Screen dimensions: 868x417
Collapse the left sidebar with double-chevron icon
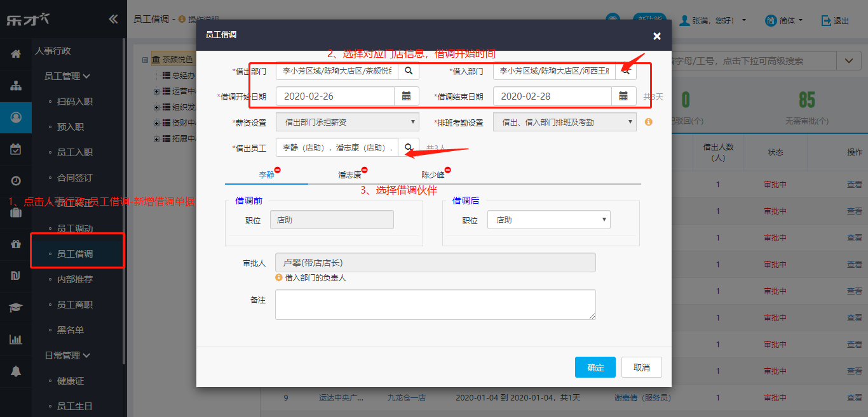click(113, 19)
